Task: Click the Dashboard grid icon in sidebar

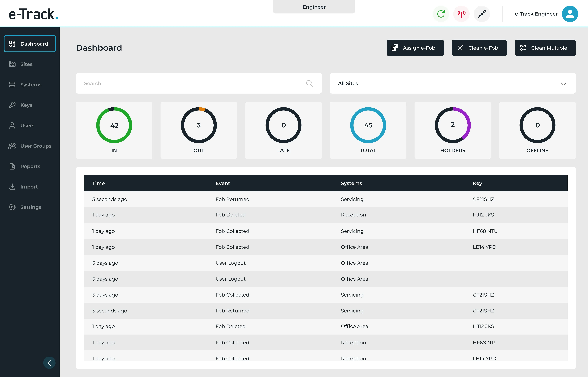Action: (12, 44)
